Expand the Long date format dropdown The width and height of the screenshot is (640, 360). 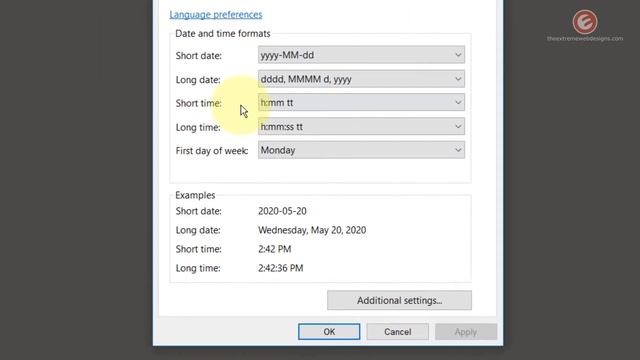361,79
